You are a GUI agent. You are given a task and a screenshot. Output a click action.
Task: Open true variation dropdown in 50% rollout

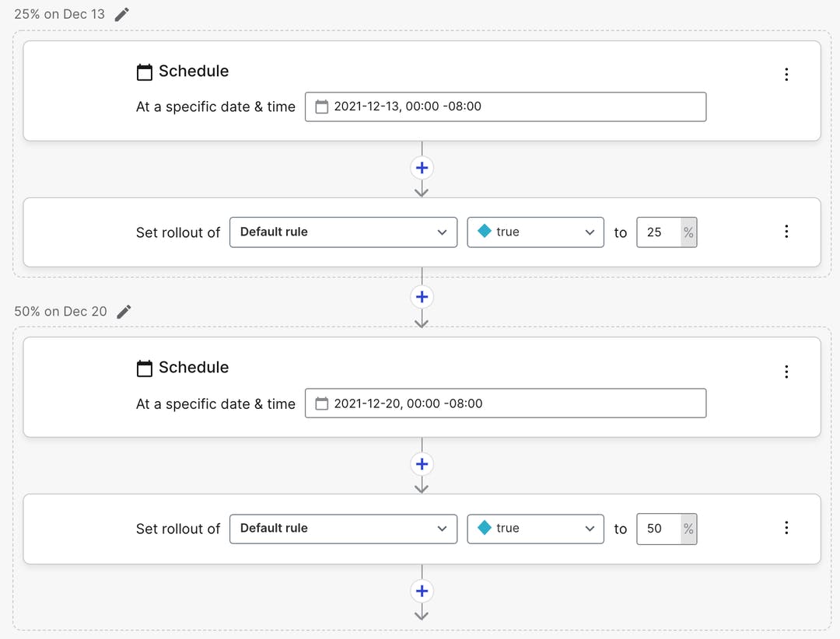(x=535, y=528)
